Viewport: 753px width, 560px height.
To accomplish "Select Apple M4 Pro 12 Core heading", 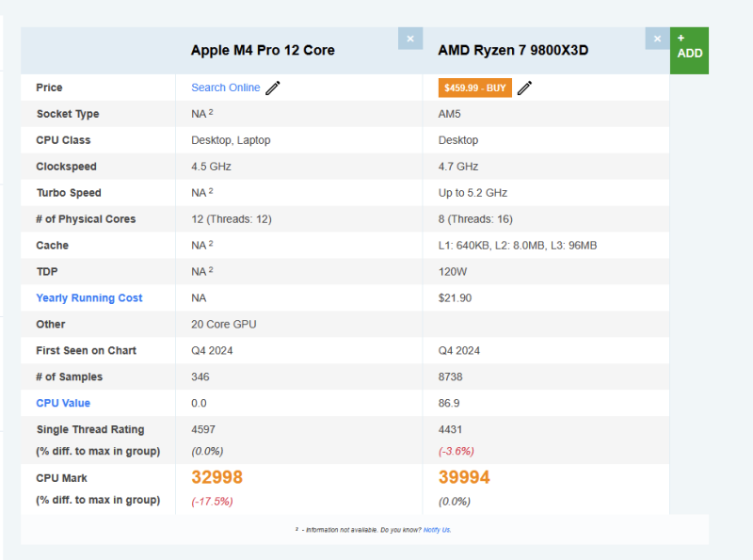I will coord(263,50).
